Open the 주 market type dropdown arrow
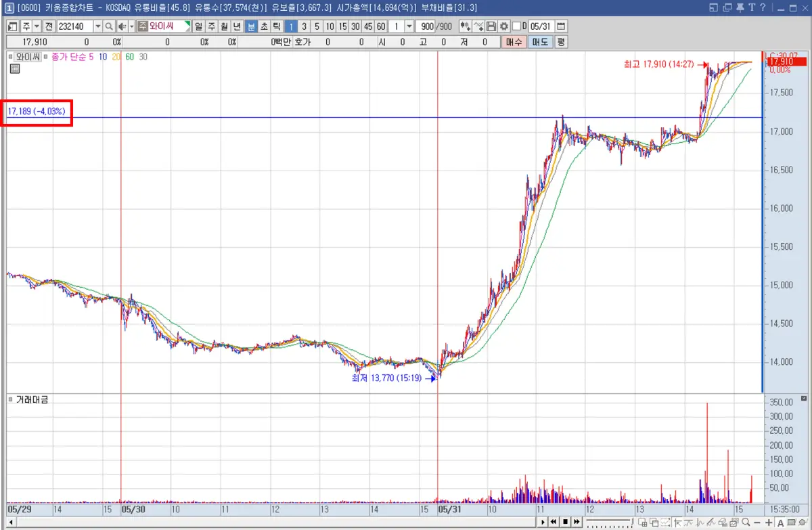The width and height of the screenshot is (812, 530). (37, 26)
